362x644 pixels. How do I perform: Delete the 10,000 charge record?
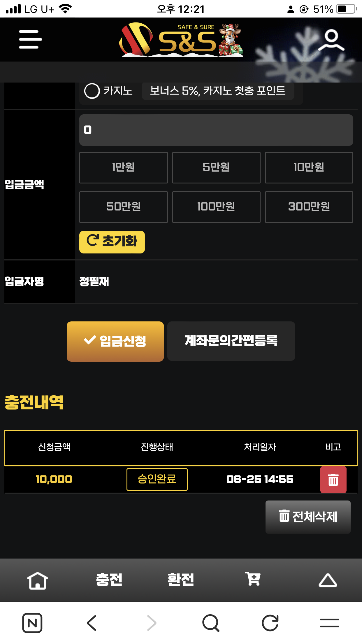click(x=333, y=480)
